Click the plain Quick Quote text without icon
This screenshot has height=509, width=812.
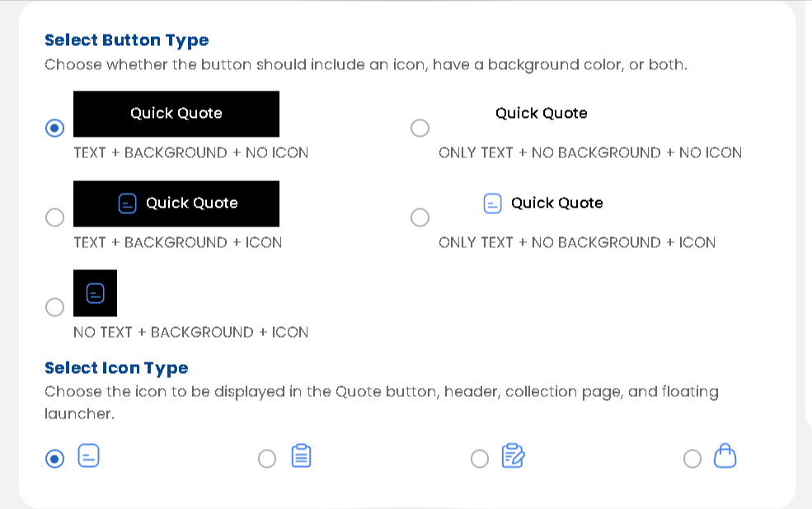click(x=541, y=114)
